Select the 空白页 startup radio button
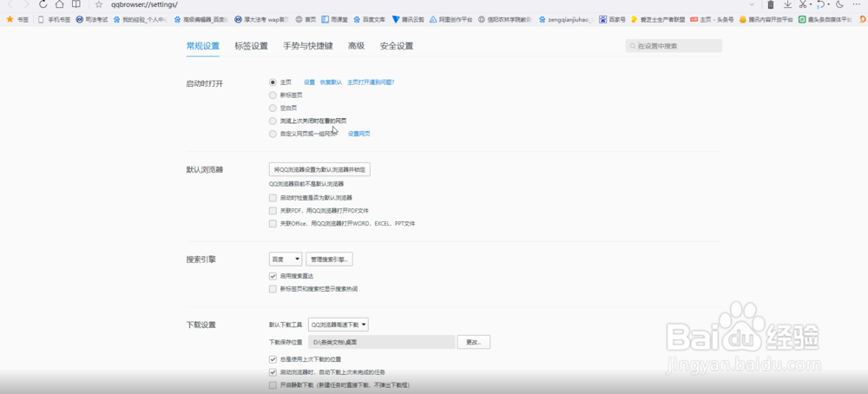Screen dimensions: 868x394 pyautogui.click(x=273, y=108)
